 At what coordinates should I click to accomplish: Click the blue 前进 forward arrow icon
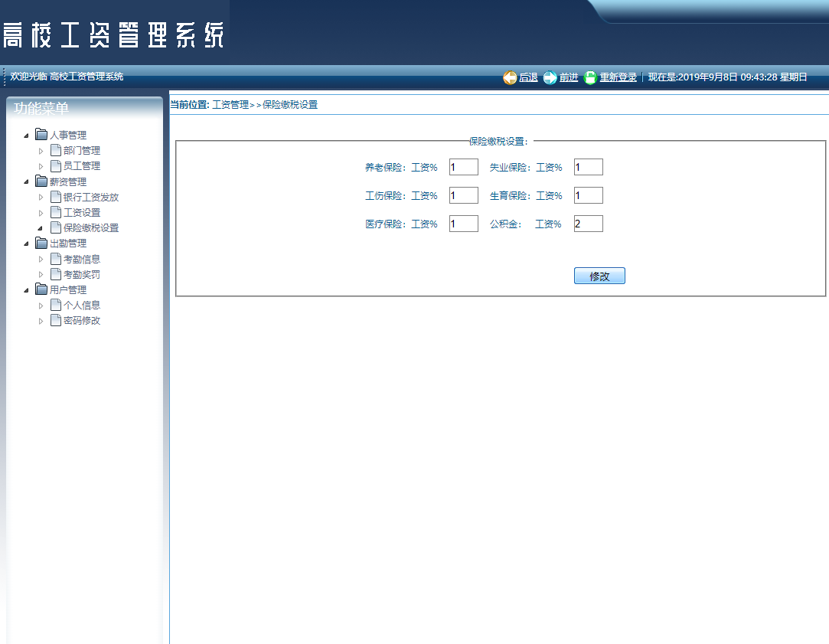[550, 77]
